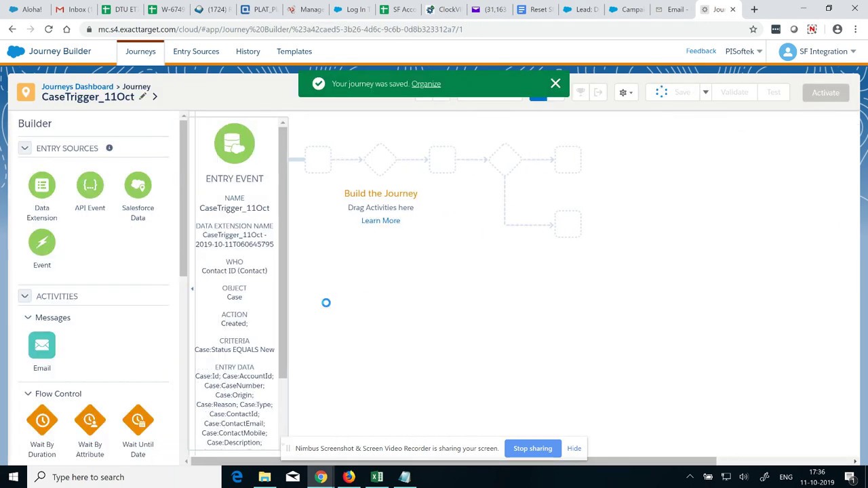Hide the Nimbus screen sharing bar
Image resolution: width=868 pixels, height=488 pixels.
574,448
